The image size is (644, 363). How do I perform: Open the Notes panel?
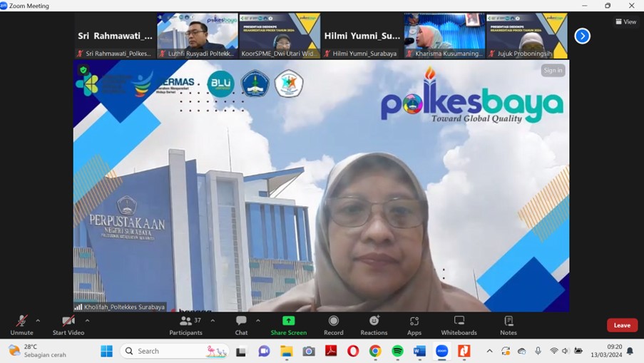click(508, 325)
